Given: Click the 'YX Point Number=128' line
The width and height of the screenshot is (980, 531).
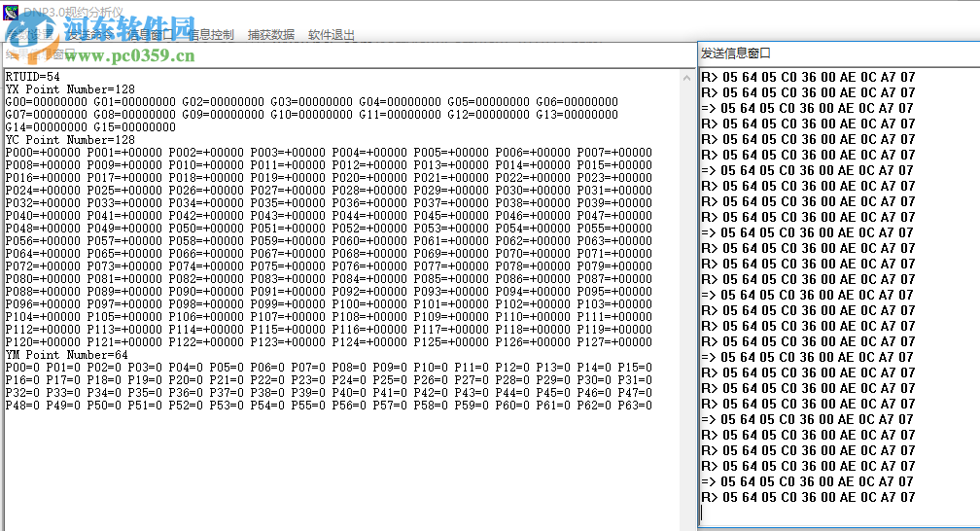Looking at the screenshot, I should point(70,89).
